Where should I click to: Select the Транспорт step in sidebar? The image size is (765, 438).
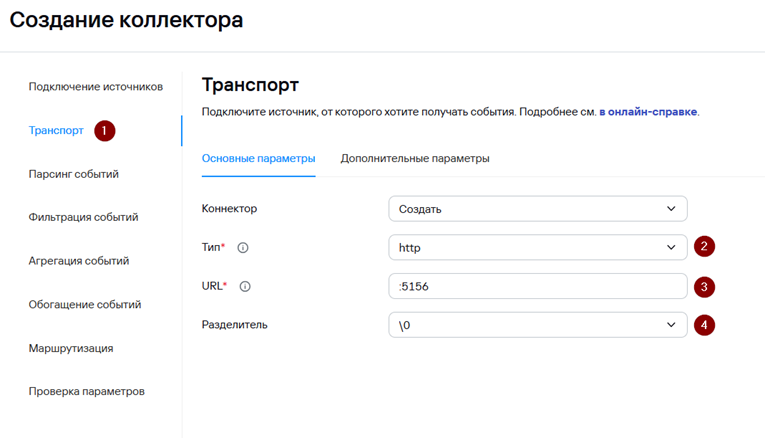point(56,131)
